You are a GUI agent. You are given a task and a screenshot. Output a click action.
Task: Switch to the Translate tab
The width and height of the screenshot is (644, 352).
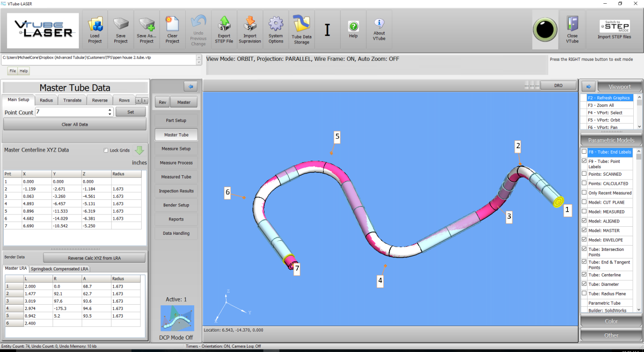72,100
